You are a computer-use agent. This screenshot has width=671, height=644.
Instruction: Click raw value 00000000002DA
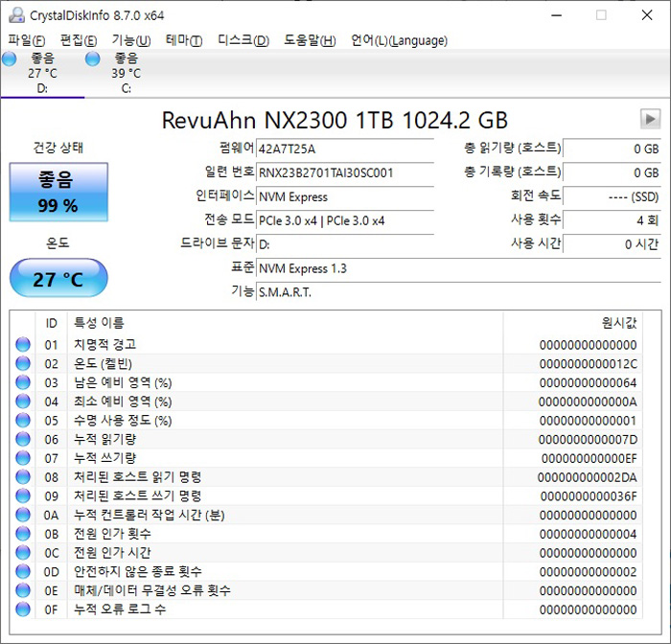[x=587, y=477]
